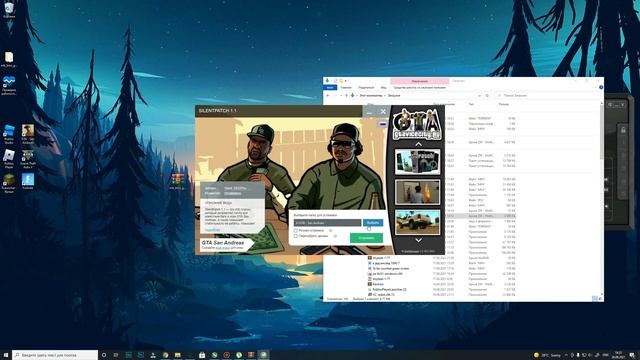Open the middle thumbnail with the fire scene
The image size is (640, 360).
pyautogui.click(x=418, y=192)
